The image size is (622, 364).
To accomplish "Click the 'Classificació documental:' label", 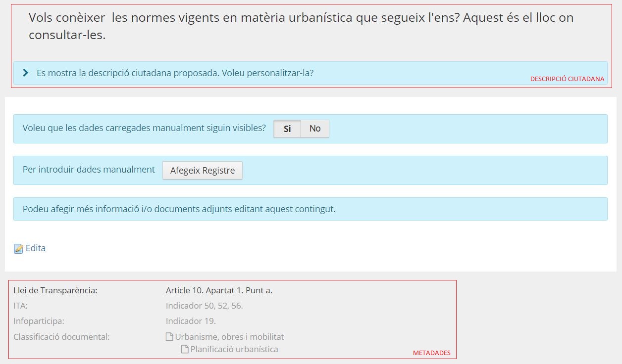I will coord(61,337).
